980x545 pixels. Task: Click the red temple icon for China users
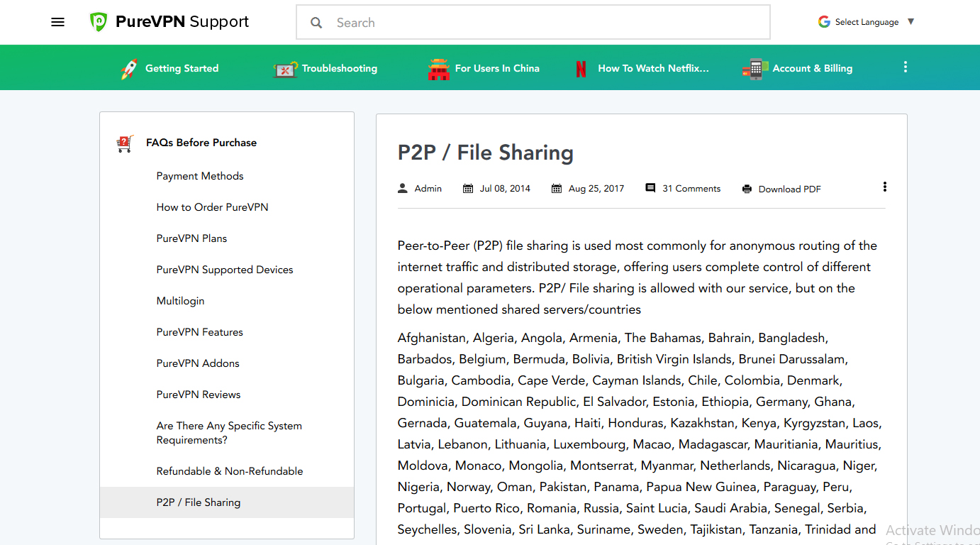pyautogui.click(x=439, y=69)
